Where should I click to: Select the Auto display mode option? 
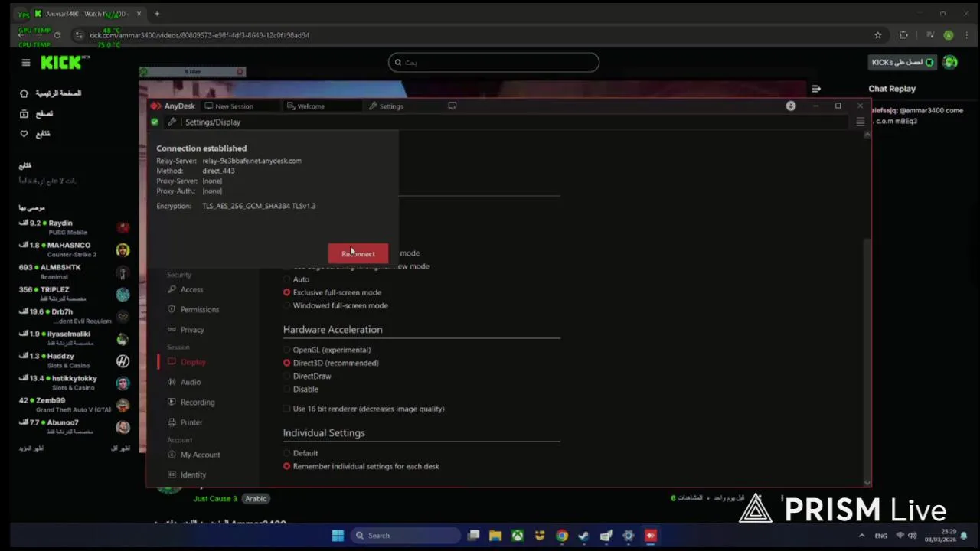click(x=296, y=279)
